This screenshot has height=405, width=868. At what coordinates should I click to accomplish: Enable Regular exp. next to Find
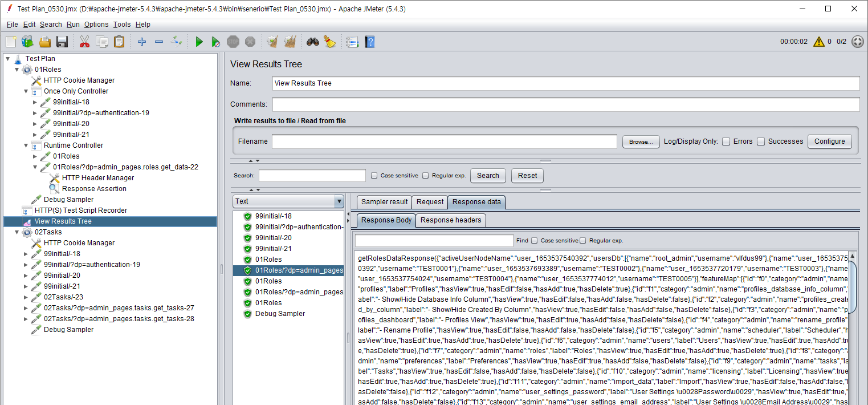click(x=582, y=241)
